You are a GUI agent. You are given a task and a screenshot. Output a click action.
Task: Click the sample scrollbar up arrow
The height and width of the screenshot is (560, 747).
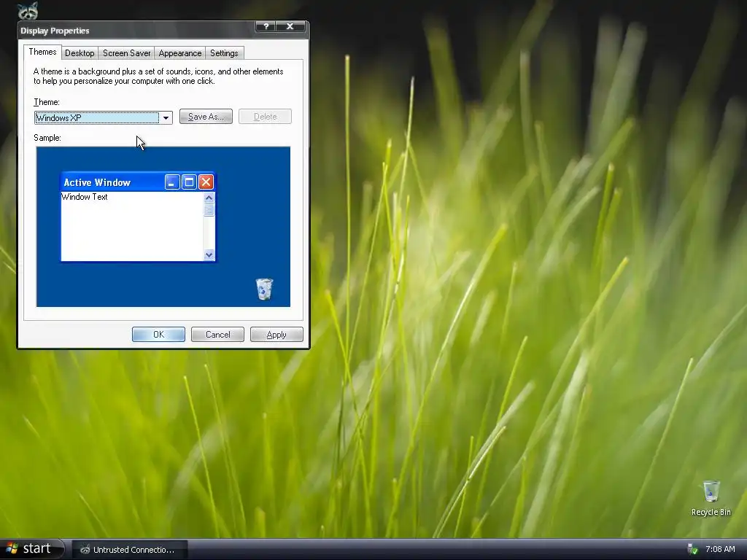pyautogui.click(x=209, y=198)
